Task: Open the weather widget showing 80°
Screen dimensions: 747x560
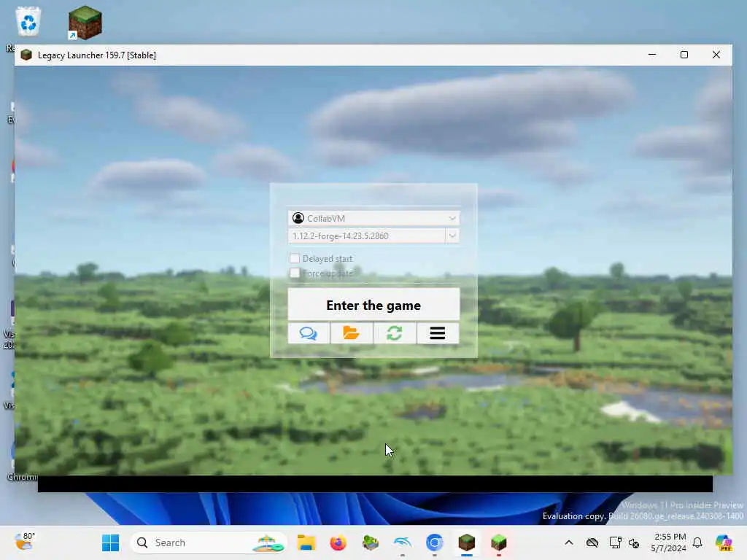Action: (25, 542)
